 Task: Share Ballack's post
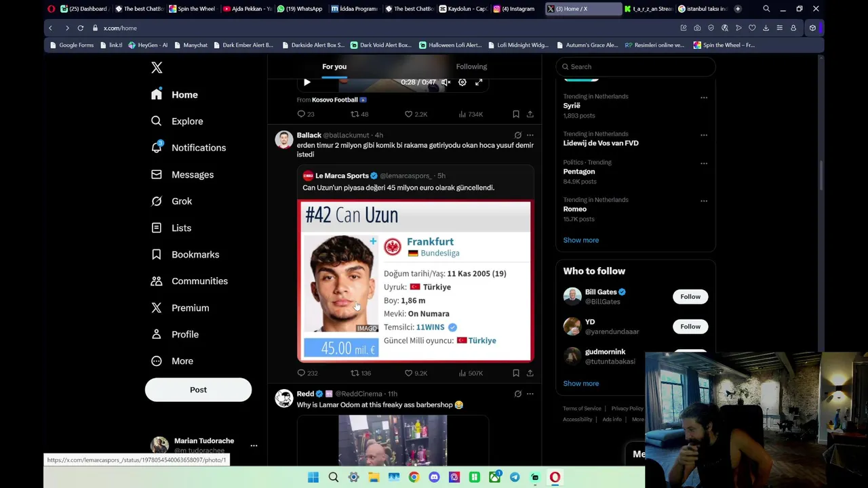[x=530, y=373]
